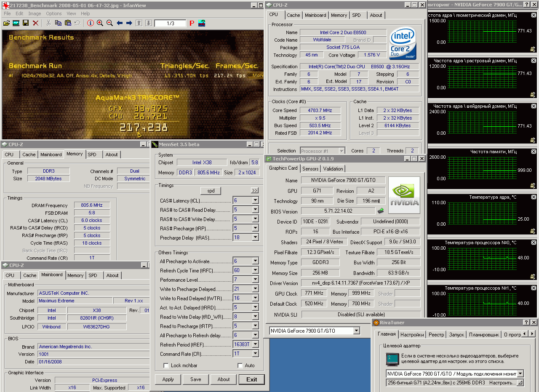Switch to Sensors tab in GPU-Z

pos(310,168)
